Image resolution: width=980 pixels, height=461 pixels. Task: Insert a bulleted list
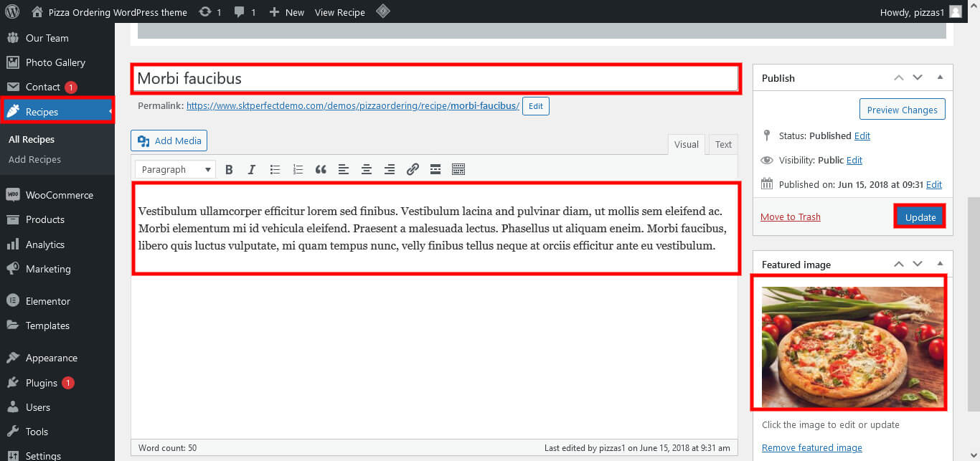(x=275, y=170)
